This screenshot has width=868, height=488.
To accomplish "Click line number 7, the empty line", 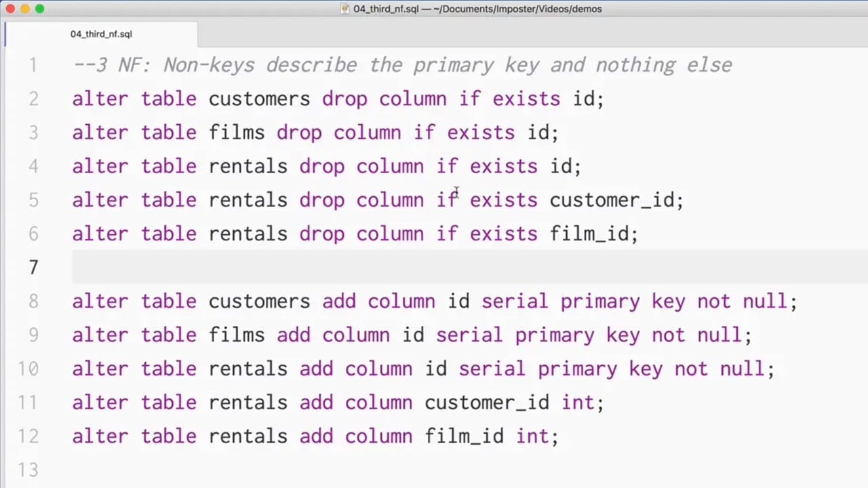I will (33, 267).
